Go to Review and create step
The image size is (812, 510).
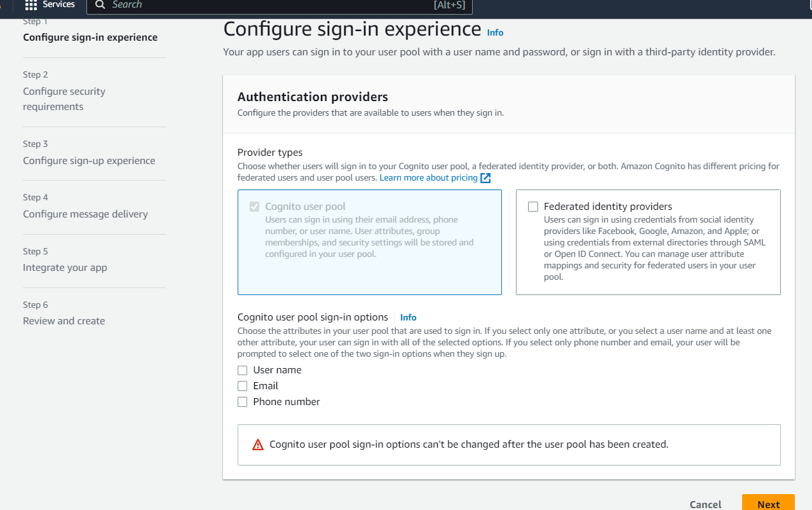64,321
